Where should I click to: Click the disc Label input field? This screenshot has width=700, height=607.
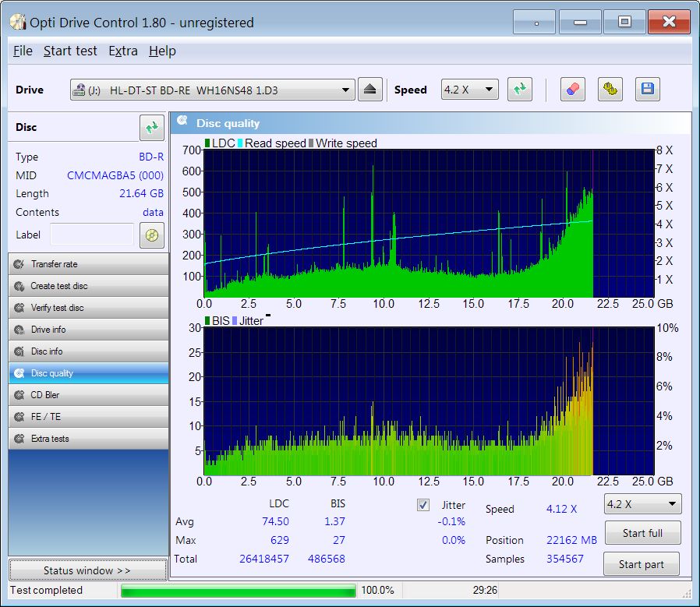pos(92,235)
